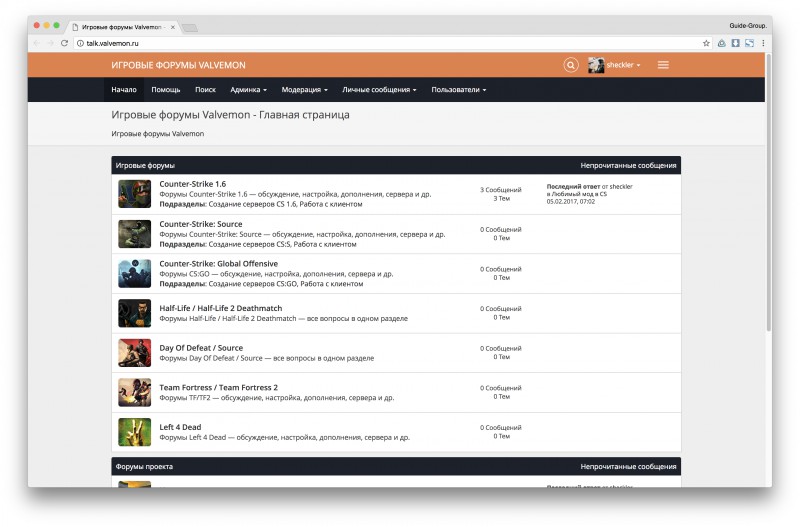Click the Игровые форумы Valvemon breadcrumb
This screenshot has height=527, width=800.
tap(158, 134)
